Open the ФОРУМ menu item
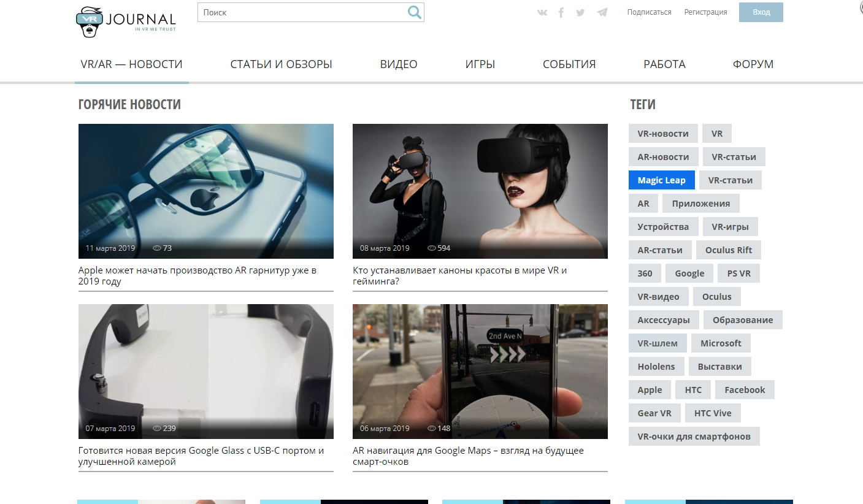Image resolution: width=863 pixels, height=504 pixels. pos(753,64)
